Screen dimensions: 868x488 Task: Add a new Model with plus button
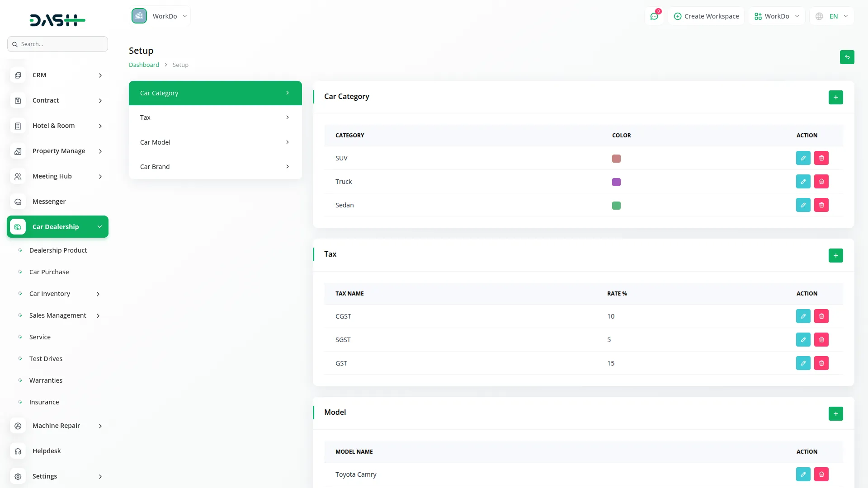(835, 413)
